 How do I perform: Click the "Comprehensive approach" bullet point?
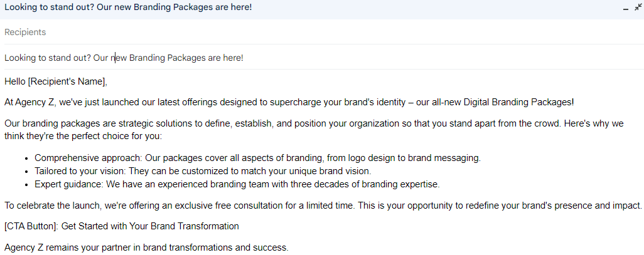click(x=257, y=158)
